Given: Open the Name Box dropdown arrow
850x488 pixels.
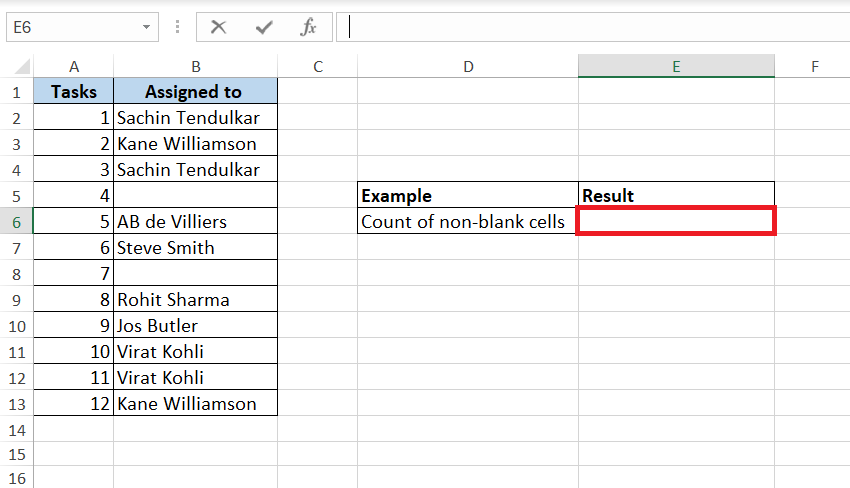Looking at the screenshot, I should coord(146,27).
